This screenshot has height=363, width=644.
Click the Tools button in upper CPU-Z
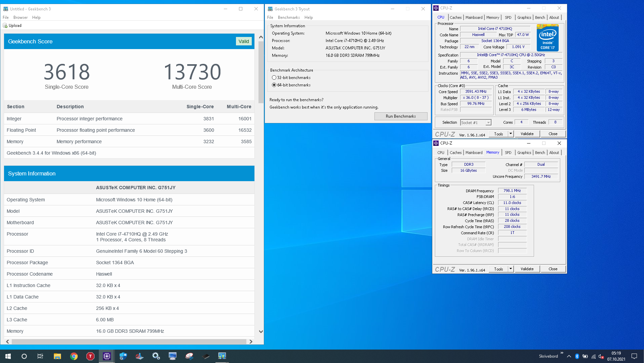coord(499,134)
